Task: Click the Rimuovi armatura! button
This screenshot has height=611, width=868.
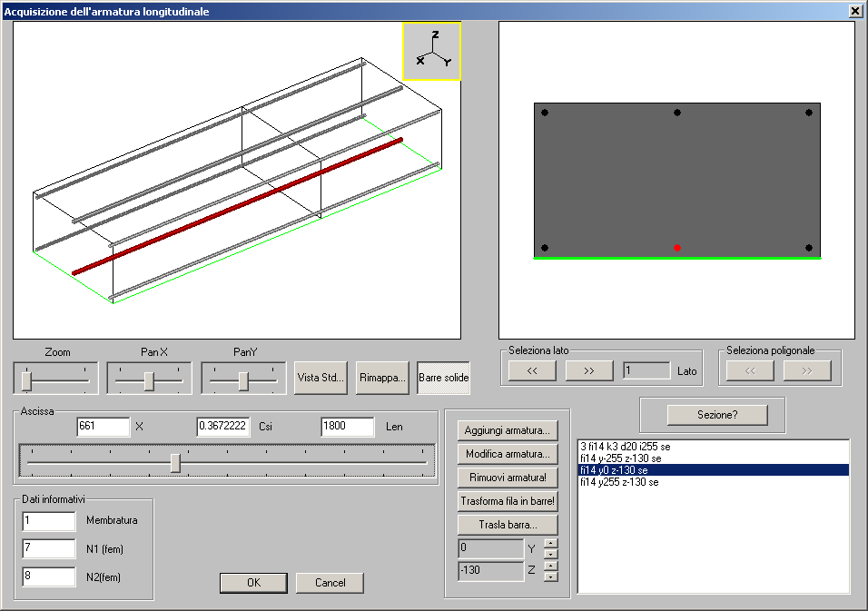Action: pyautogui.click(x=507, y=477)
